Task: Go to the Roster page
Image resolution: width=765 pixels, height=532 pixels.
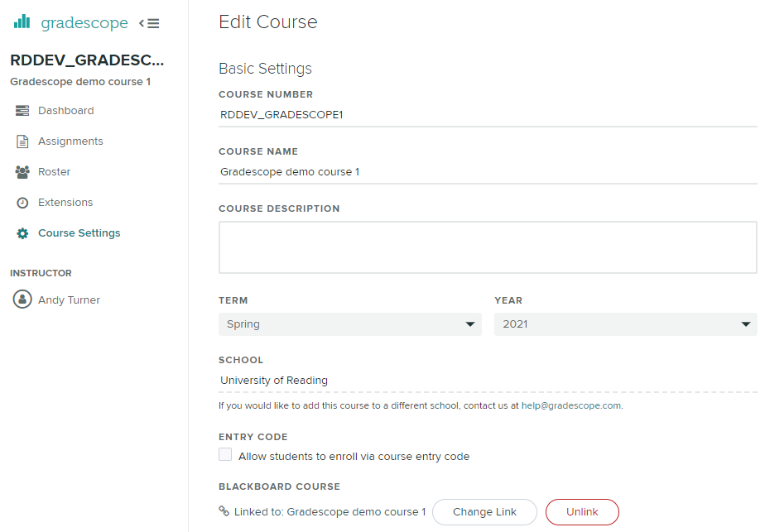Action: pyautogui.click(x=54, y=172)
